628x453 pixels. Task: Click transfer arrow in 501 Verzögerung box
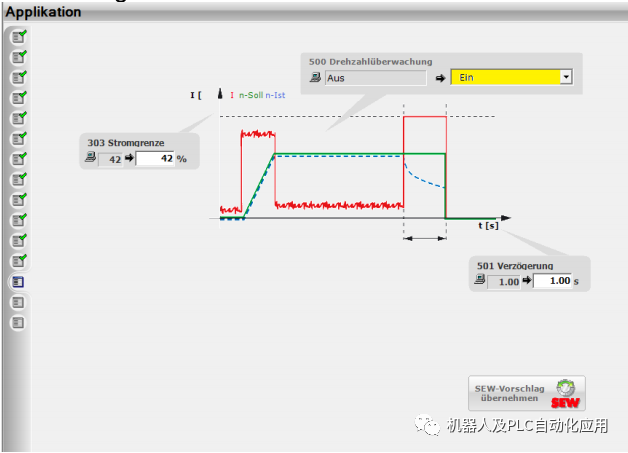click(527, 280)
